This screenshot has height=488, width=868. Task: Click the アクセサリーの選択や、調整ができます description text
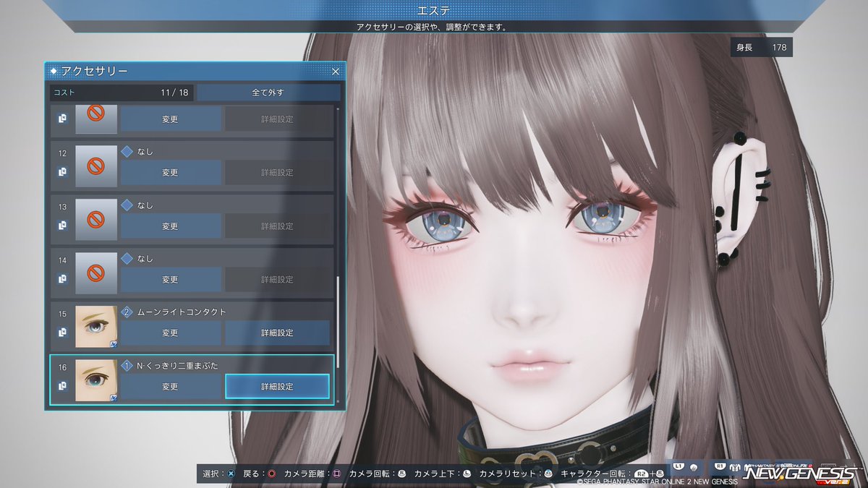coord(431,27)
